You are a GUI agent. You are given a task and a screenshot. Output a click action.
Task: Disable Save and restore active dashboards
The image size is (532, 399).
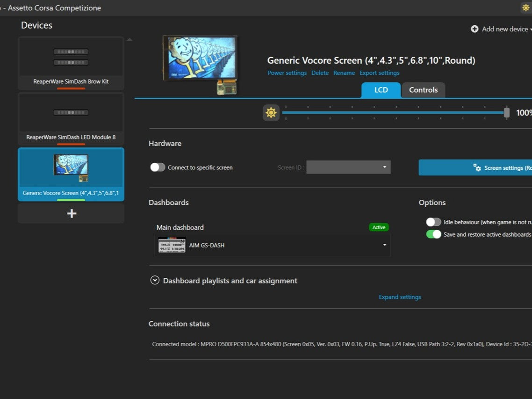433,234
